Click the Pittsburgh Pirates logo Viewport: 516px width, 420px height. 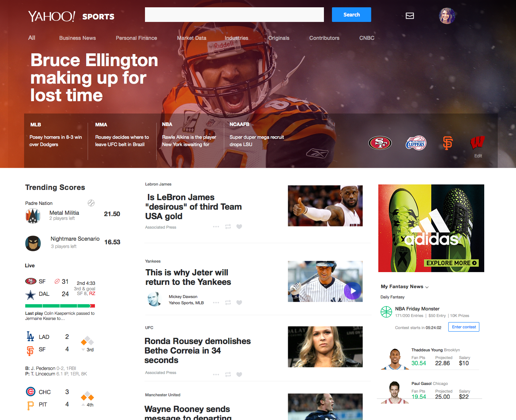[x=30, y=405]
